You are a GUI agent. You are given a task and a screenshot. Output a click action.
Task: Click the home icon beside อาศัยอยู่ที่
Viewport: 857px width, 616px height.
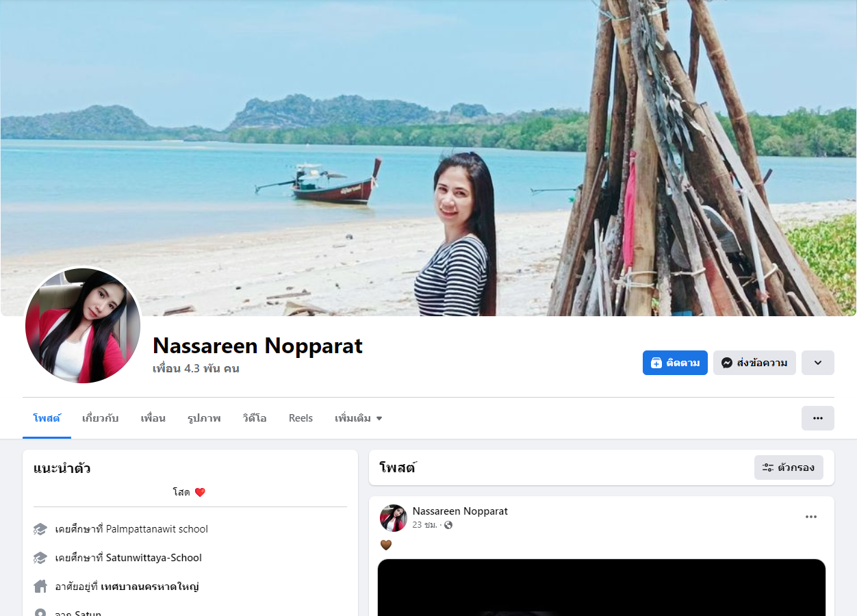coord(40,587)
